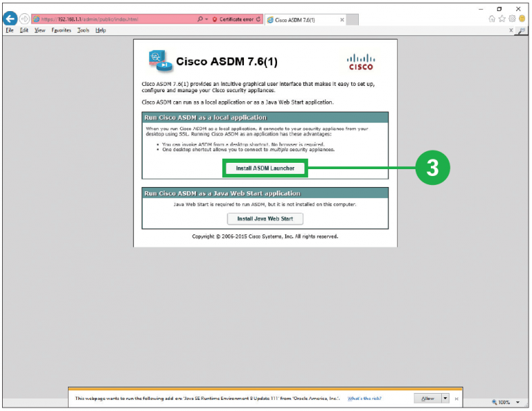The width and height of the screenshot is (532, 411).
Task: Close the toolbar using the small X
Action: point(511,30)
